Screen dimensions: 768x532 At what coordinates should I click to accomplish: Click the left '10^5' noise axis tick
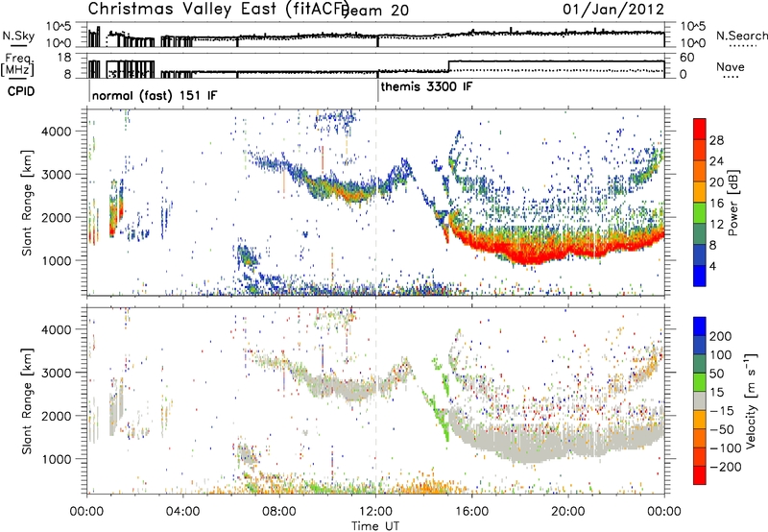coord(59,26)
